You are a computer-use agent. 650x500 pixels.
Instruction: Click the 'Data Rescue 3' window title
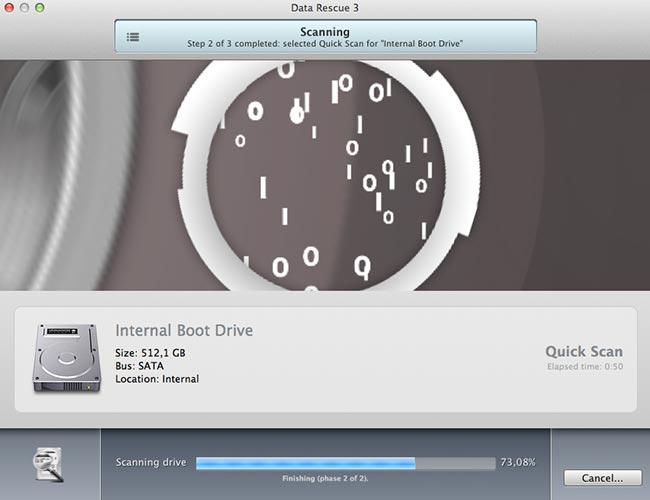[x=325, y=8]
